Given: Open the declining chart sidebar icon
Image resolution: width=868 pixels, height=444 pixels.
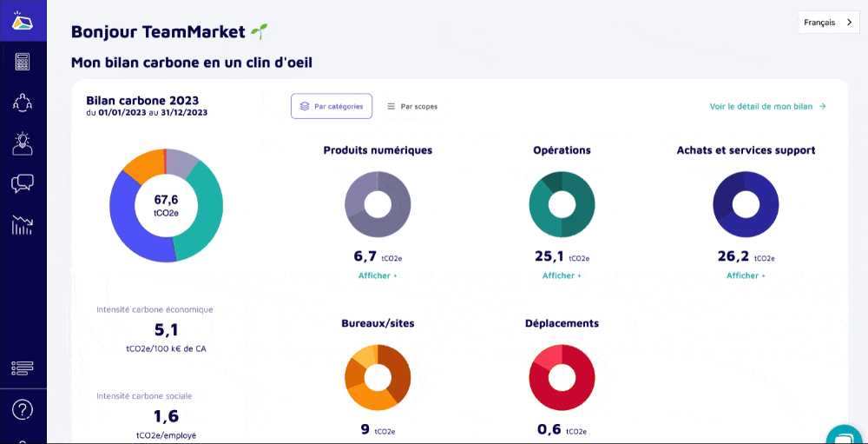Looking at the screenshot, I should tap(23, 225).
